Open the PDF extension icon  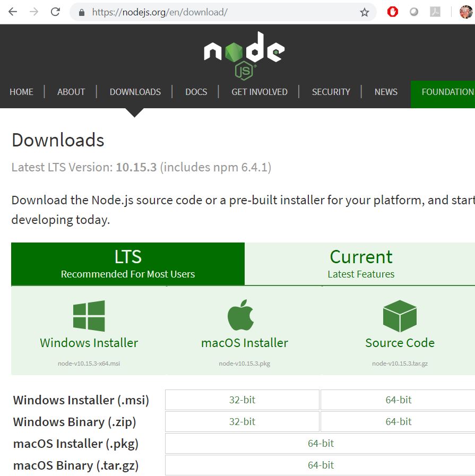[x=435, y=12]
